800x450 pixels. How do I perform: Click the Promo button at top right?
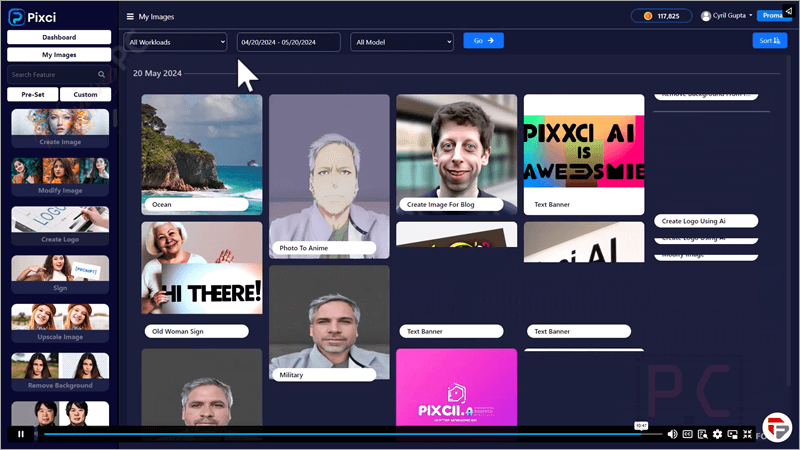[772, 16]
